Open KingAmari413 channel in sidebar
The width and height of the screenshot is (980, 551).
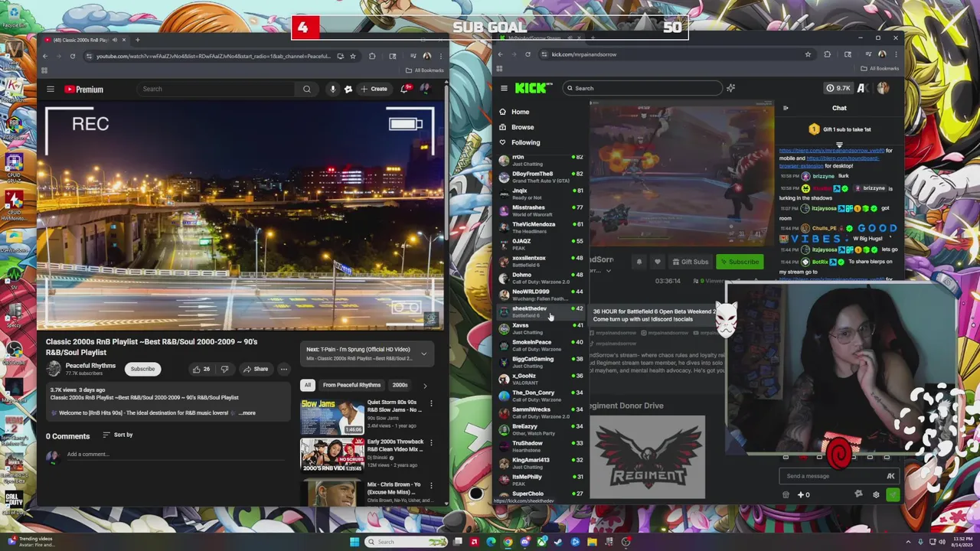pos(541,463)
